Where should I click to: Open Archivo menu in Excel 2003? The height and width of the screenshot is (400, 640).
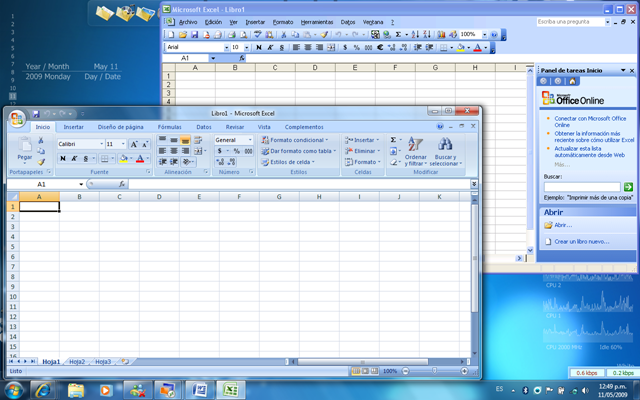(x=188, y=22)
